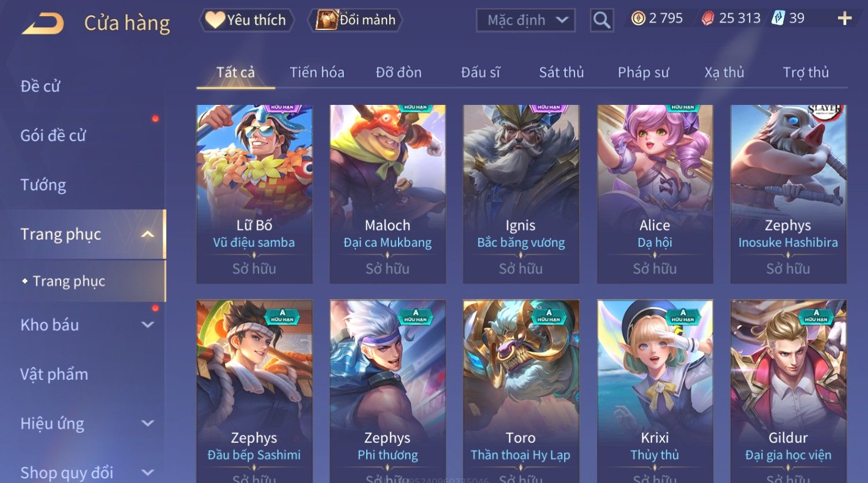Viewport: 868px width, 483px height.
Task: Switch to the Sát thủ tab
Action: (x=561, y=72)
